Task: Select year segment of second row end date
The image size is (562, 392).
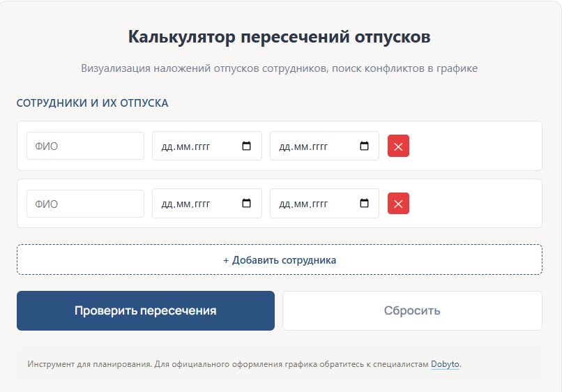Action: (319, 204)
